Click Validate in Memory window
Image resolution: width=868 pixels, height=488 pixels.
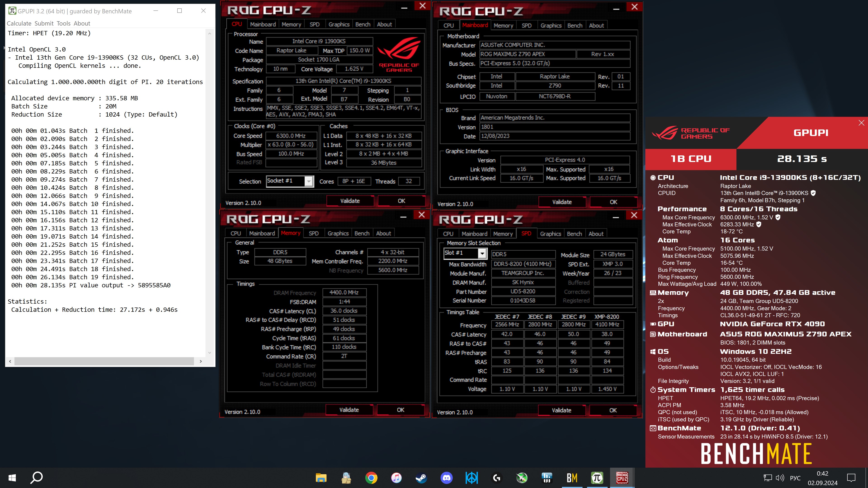[x=349, y=410]
